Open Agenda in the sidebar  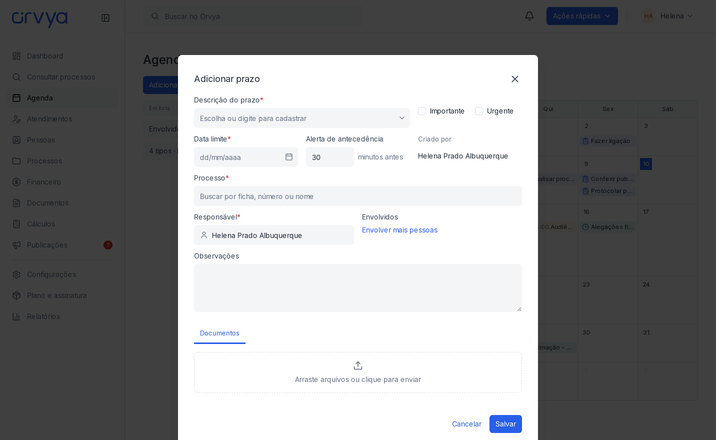coord(61,98)
